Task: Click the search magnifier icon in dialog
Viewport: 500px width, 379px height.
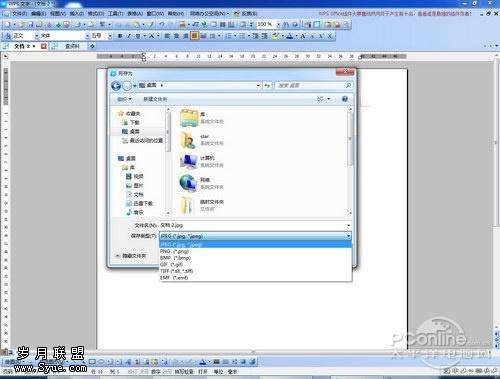Action: (348, 86)
